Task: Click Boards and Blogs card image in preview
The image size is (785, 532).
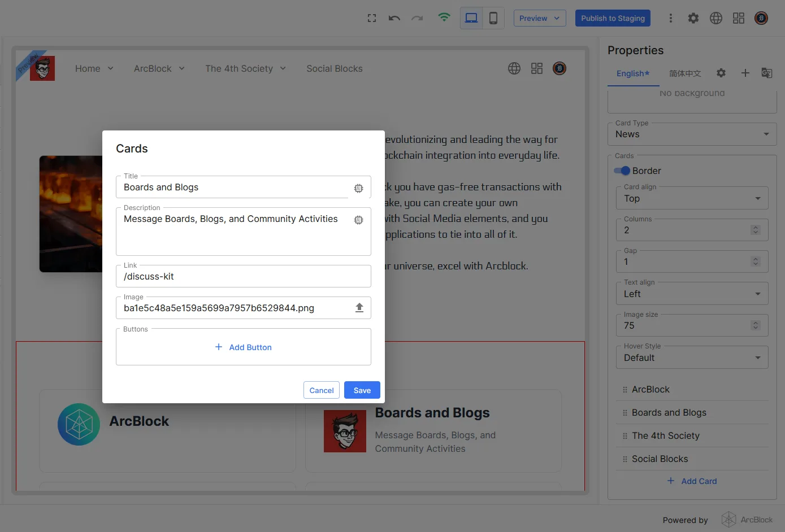Action: pos(345,431)
